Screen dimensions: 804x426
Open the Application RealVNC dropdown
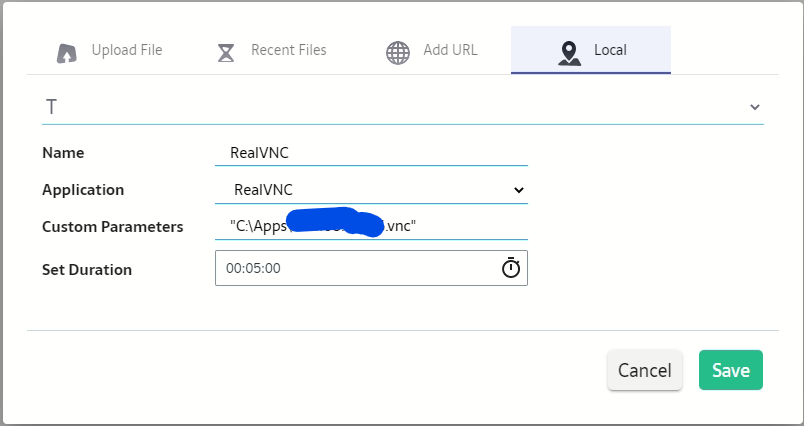tap(371, 189)
